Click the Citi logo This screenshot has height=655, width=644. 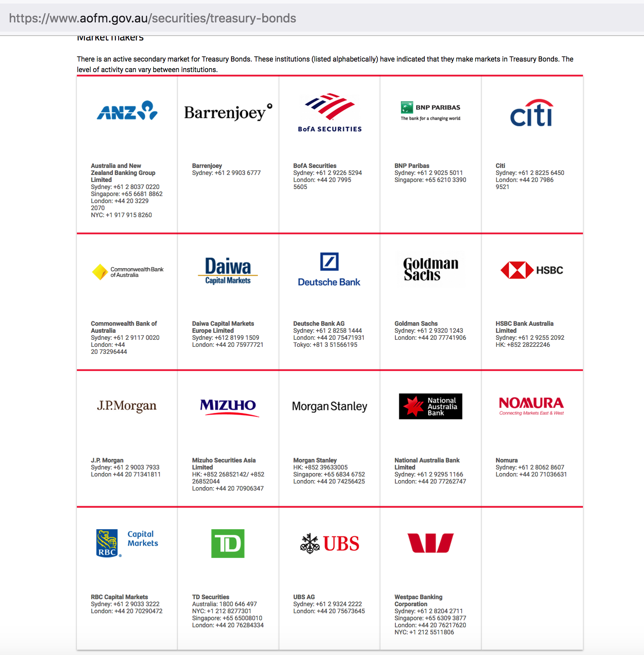[532, 113]
